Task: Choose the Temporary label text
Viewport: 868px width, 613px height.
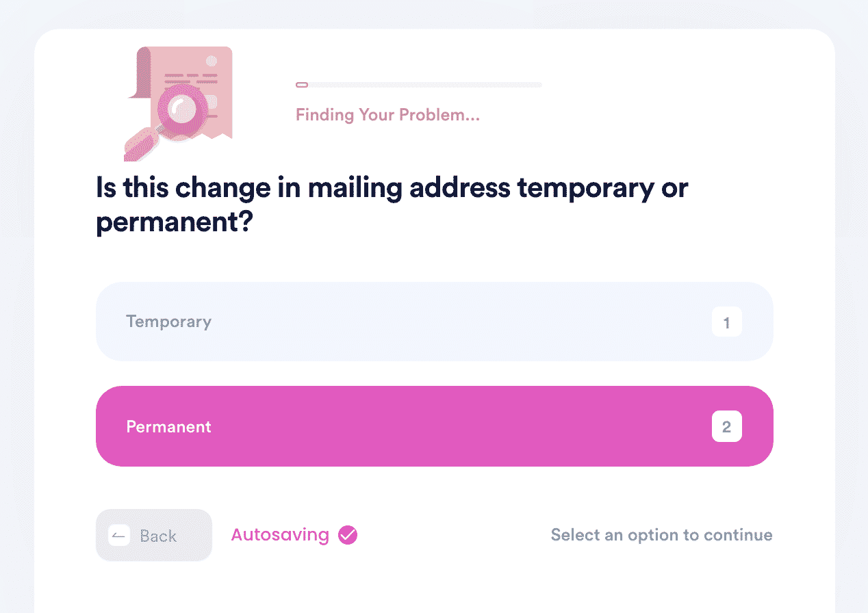Action: [168, 322]
